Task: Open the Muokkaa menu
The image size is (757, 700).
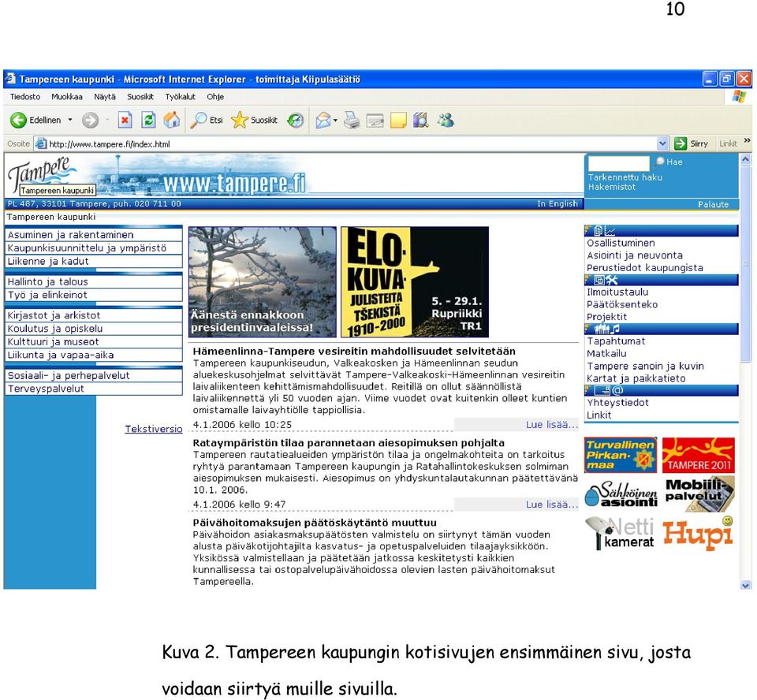Action: click(66, 96)
